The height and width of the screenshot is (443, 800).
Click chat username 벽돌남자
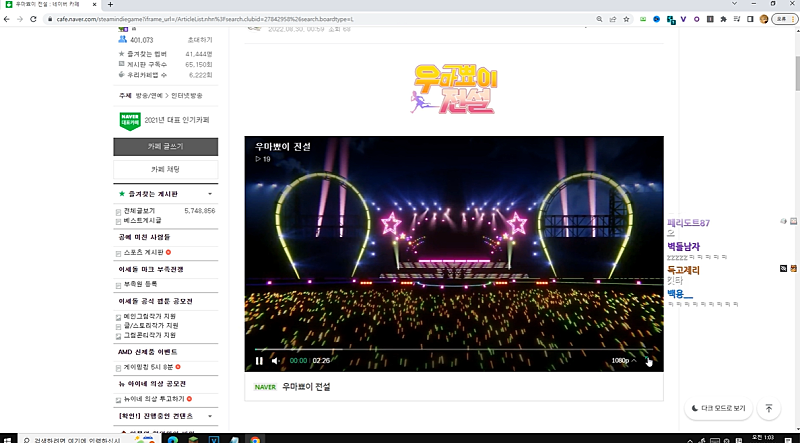(x=683, y=247)
